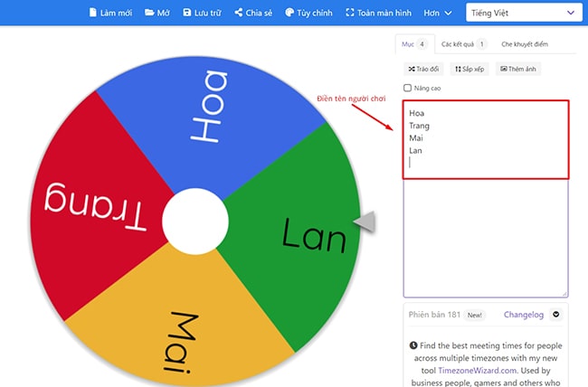Click the Lưu trữ save disk icon
Image resolution: width=588 pixels, height=387 pixels.
[186, 13]
